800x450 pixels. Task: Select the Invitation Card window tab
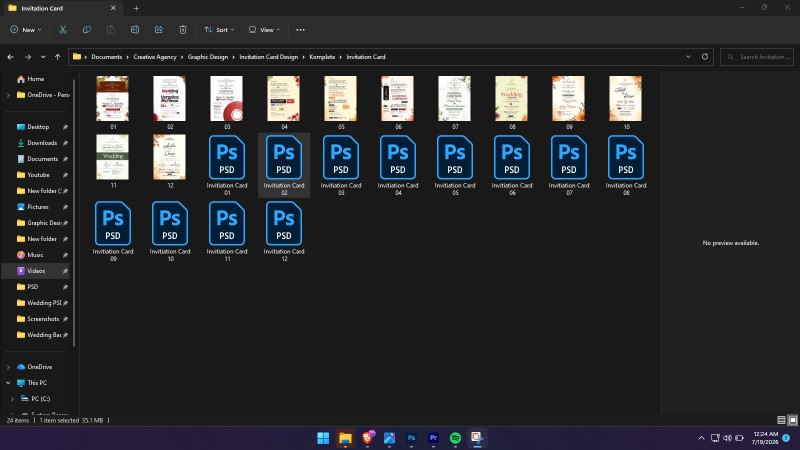pos(61,8)
